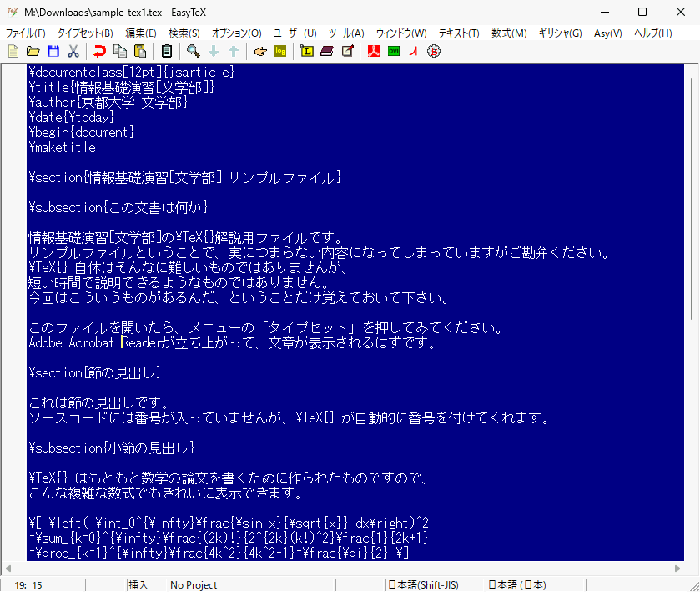This screenshot has height=592, width=700.
Task: Click the vertical scrollbar thumb
Action: [692, 199]
